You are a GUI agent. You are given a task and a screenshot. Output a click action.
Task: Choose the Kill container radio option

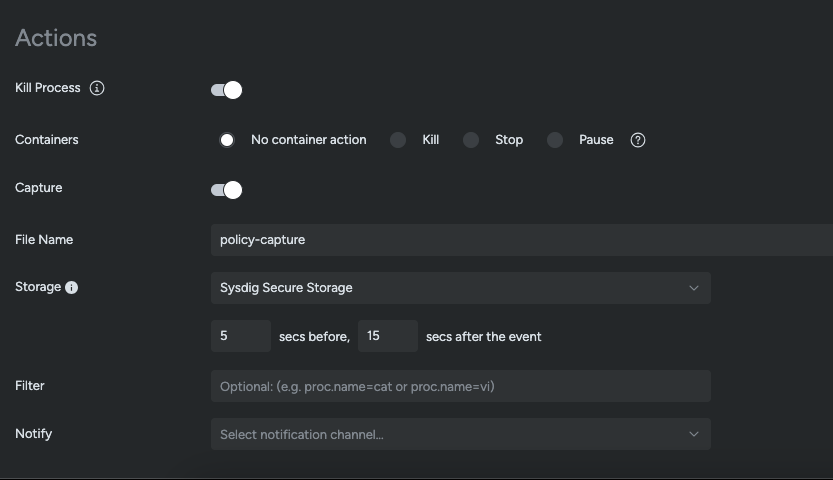398,140
